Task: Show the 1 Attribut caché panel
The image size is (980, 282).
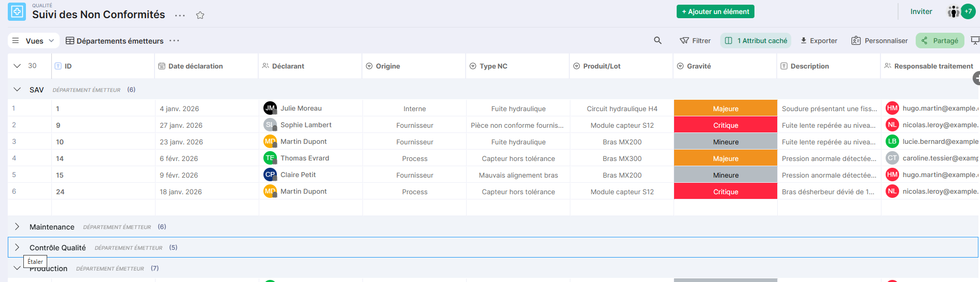Action: click(755, 41)
